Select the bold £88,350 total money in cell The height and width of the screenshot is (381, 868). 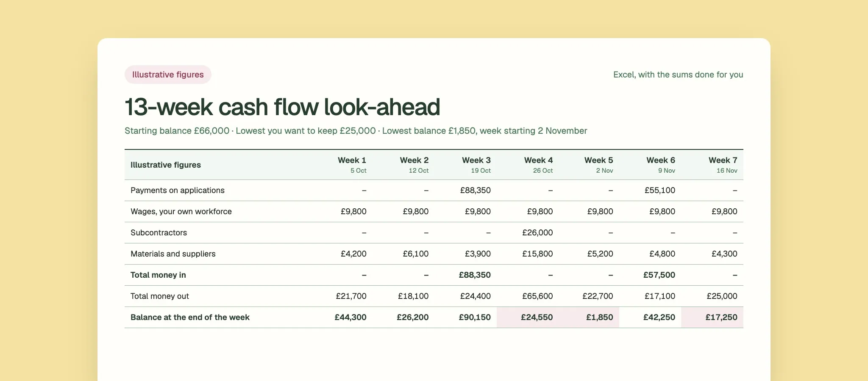pyautogui.click(x=466, y=275)
